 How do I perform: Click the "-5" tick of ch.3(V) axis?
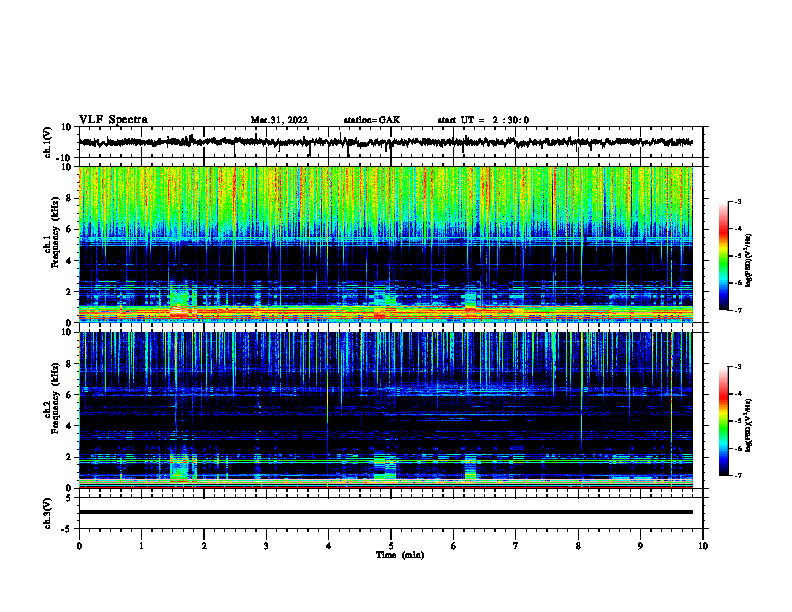(67, 529)
